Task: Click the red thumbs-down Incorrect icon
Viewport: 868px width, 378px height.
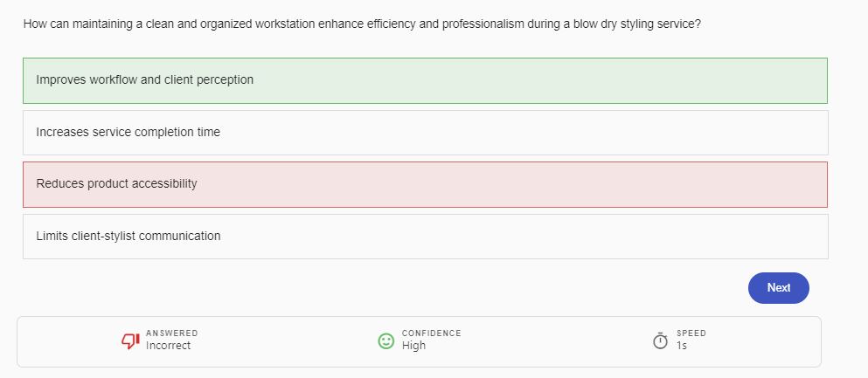Action: tap(130, 340)
